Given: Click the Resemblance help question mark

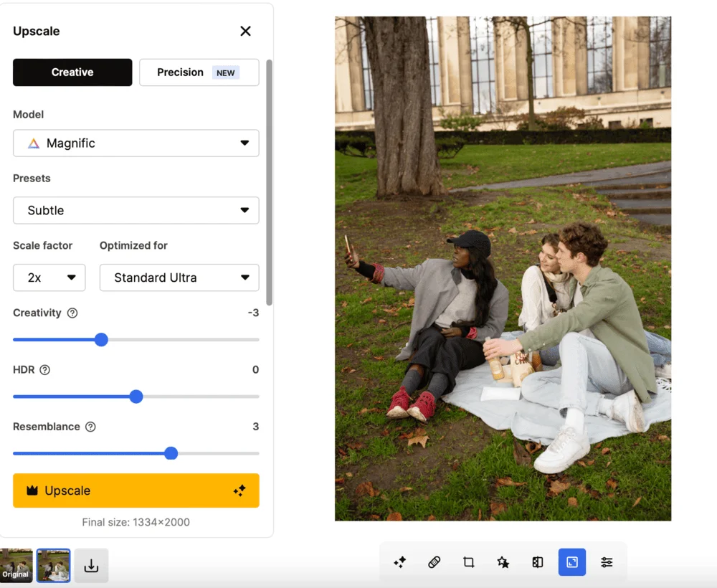Looking at the screenshot, I should pyautogui.click(x=90, y=427).
